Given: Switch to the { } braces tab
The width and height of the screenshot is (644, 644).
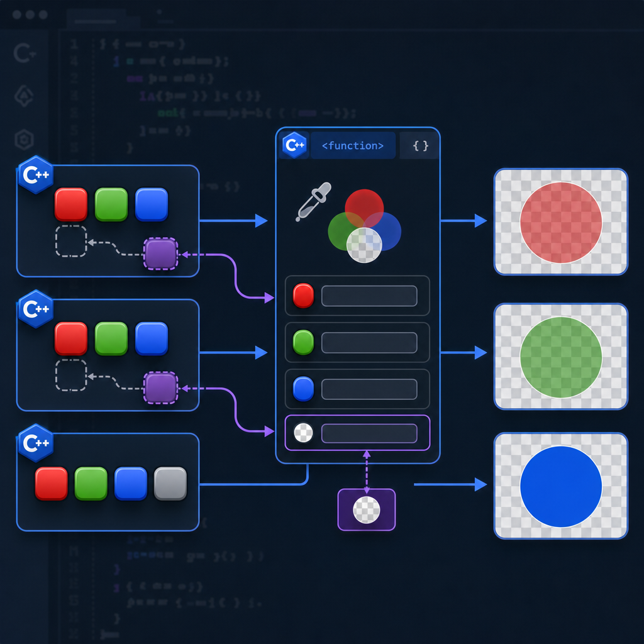Looking at the screenshot, I should point(420,145).
